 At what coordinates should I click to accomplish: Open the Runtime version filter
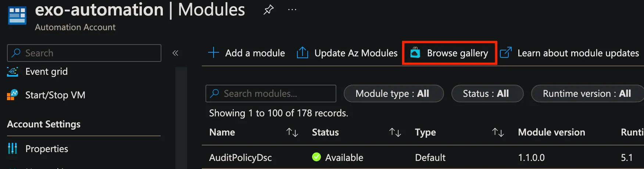pyautogui.click(x=587, y=94)
